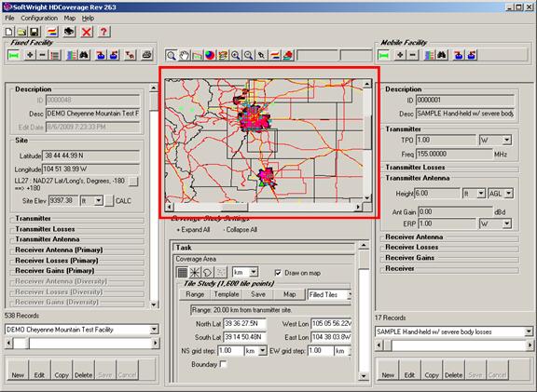Viewport: 537px width, 392px height.
Task: Click the Map button in Tile Study
Action: 289,294
